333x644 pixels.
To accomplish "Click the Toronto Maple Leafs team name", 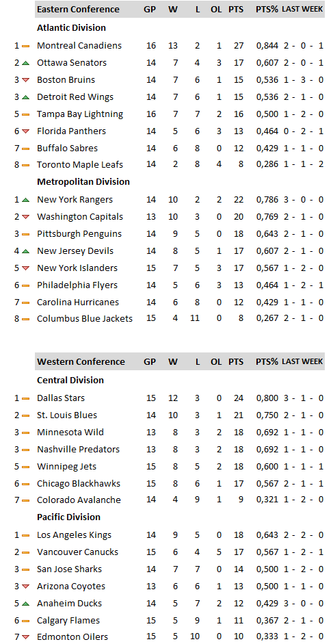I will coord(80,165).
